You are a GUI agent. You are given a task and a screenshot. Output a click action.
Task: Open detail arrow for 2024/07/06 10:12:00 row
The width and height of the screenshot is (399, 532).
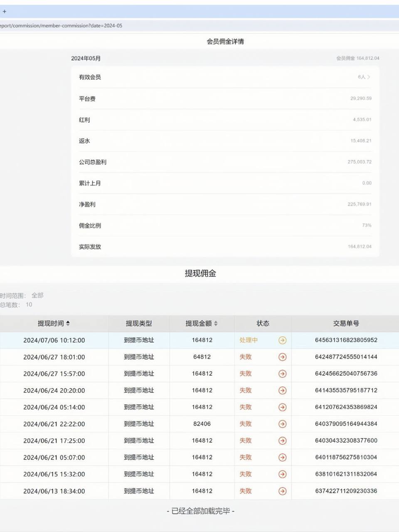click(x=282, y=340)
